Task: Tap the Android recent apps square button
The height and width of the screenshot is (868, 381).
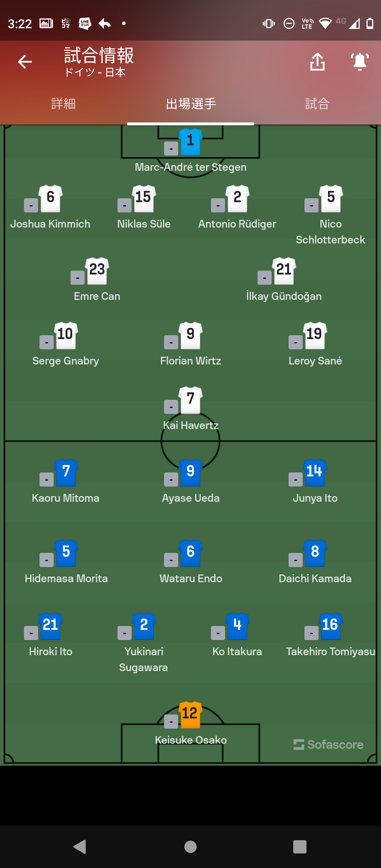Action: coord(300,847)
